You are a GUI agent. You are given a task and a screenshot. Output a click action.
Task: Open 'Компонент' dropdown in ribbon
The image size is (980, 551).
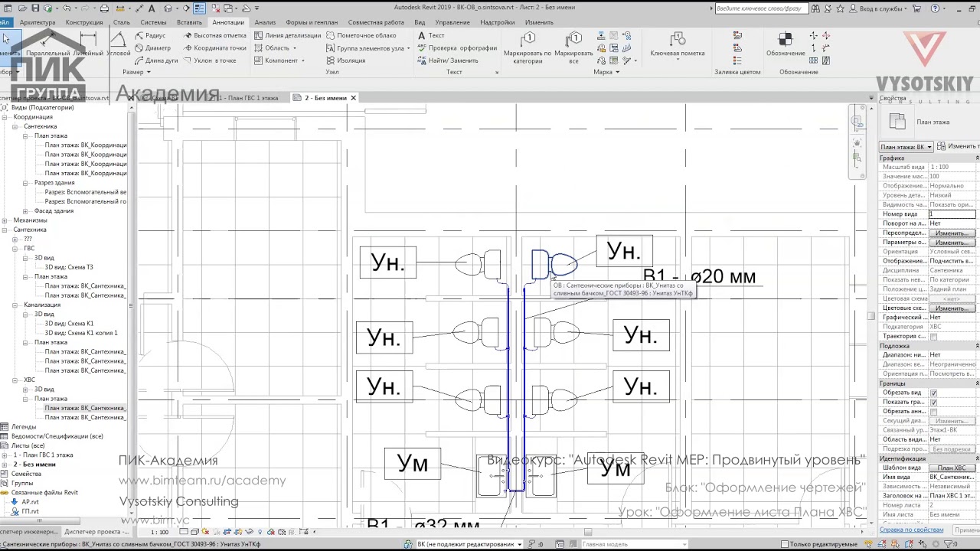tap(279, 60)
